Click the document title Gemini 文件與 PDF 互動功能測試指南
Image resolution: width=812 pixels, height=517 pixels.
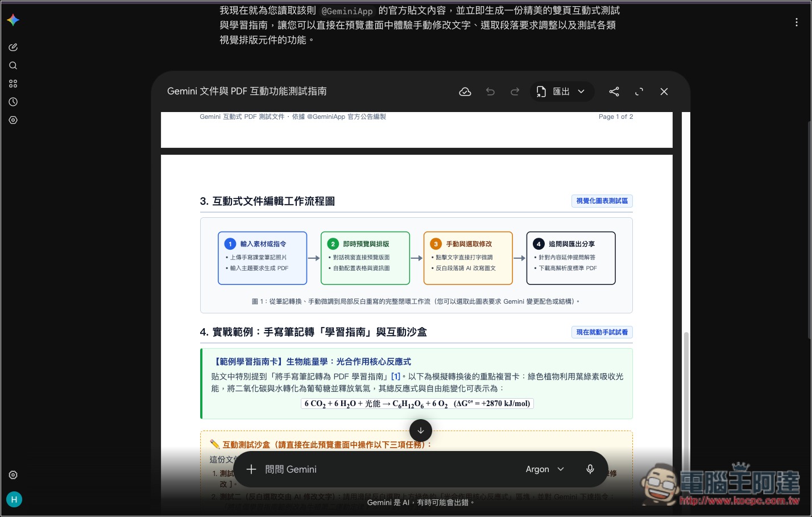click(x=247, y=92)
